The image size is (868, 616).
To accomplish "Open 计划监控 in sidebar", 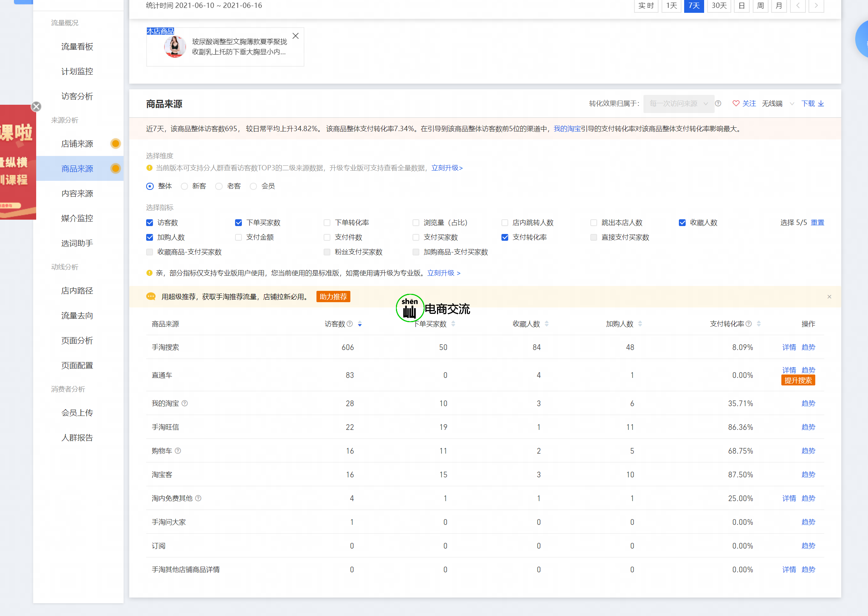I will pyautogui.click(x=77, y=71).
